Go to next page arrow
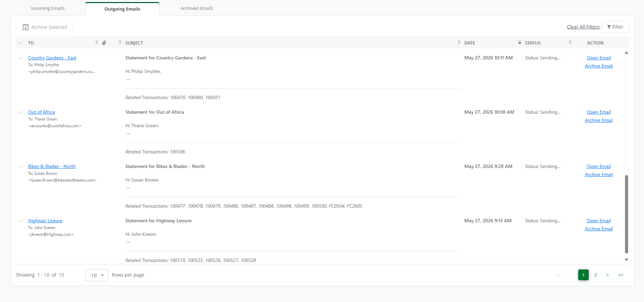This screenshot has height=302, width=644. 607,275
